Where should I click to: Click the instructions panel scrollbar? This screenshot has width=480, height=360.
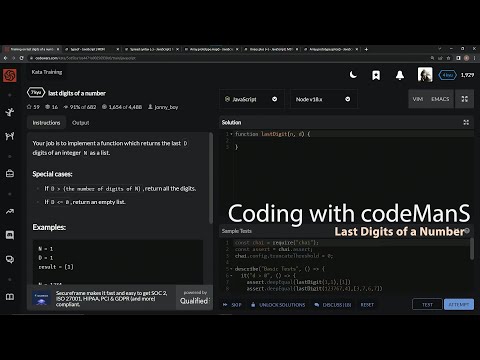[211, 178]
